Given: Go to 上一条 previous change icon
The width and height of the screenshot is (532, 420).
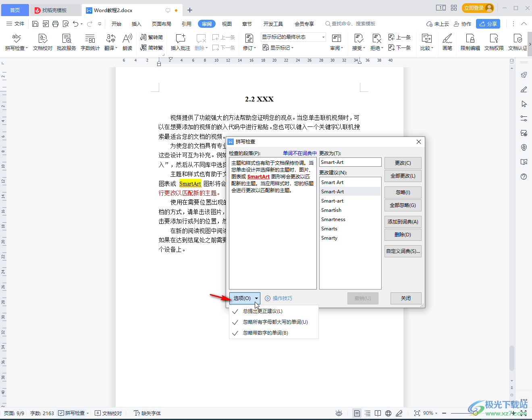Looking at the screenshot, I should pyautogui.click(x=400, y=37).
